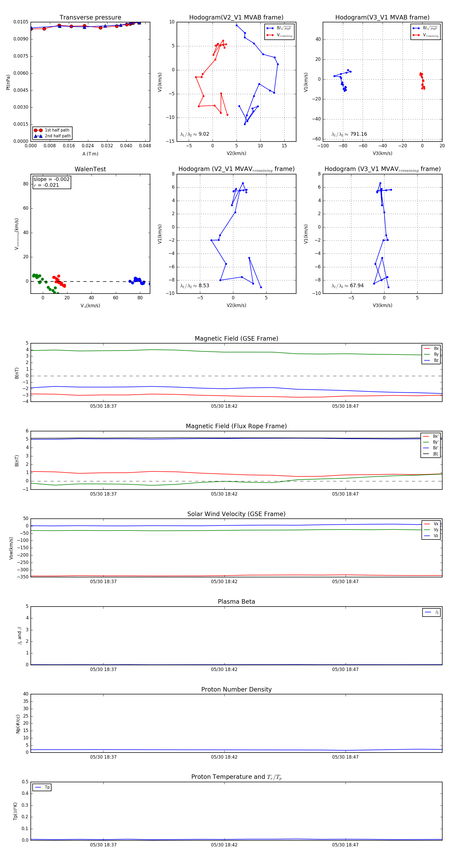The width and height of the screenshot is (473, 868).
Task: Click the λ1/λ2 ≈ 9.02 annotation
Action: point(194,134)
